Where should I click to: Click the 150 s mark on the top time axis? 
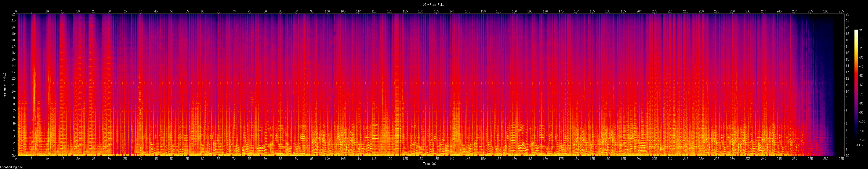pos(483,11)
